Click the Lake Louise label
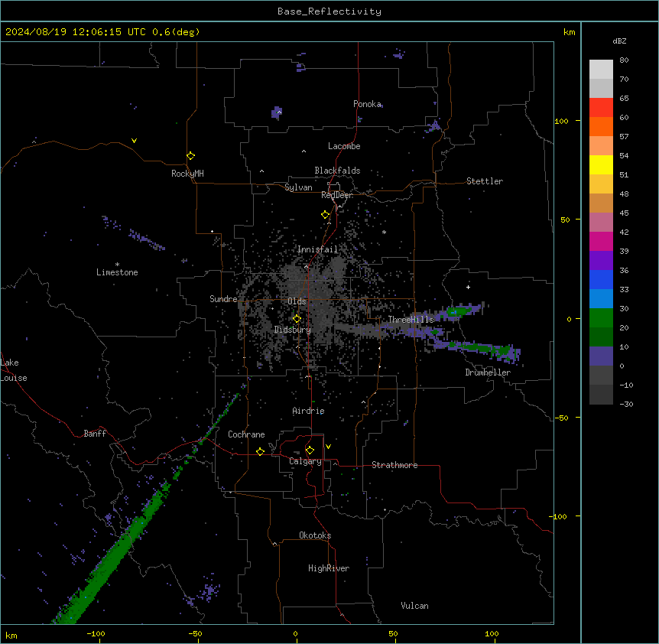The height and width of the screenshot is (644, 659). click(12, 370)
